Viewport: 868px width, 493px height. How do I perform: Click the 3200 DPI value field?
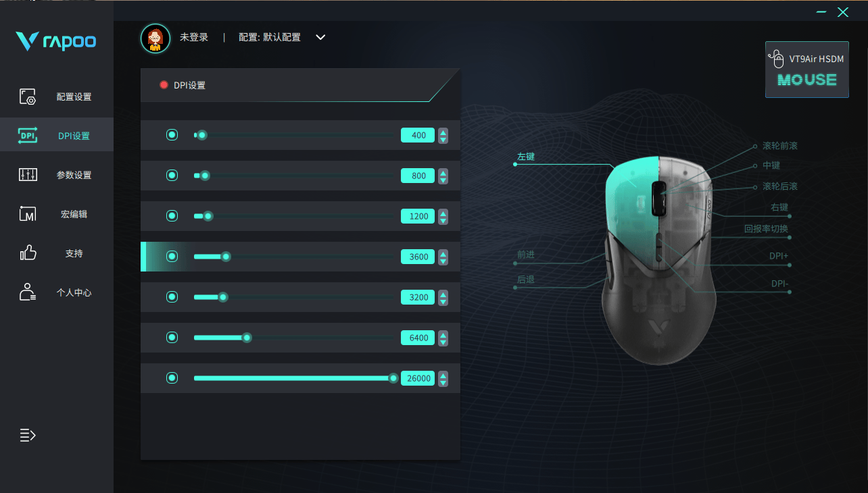tap(418, 297)
